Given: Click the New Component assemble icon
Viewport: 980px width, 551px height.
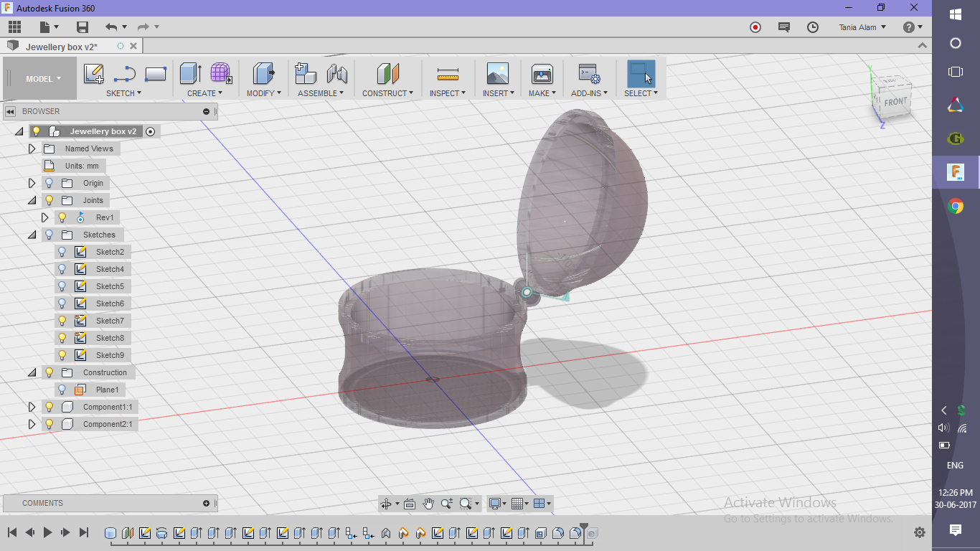Looking at the screenshot, I should [306, 74].
